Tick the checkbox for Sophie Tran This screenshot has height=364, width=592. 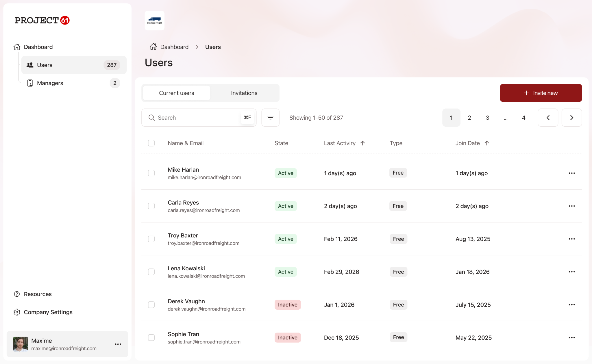pos(151,338)
